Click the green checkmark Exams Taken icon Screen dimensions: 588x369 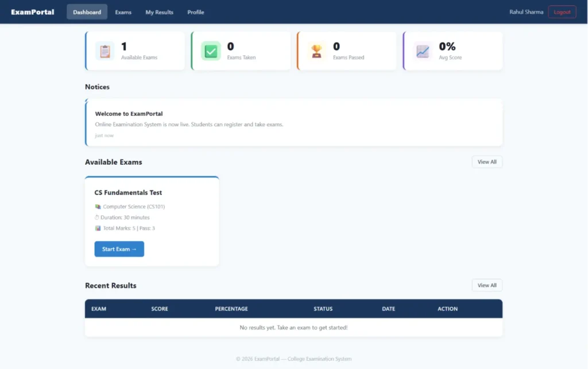click(211, 51)
